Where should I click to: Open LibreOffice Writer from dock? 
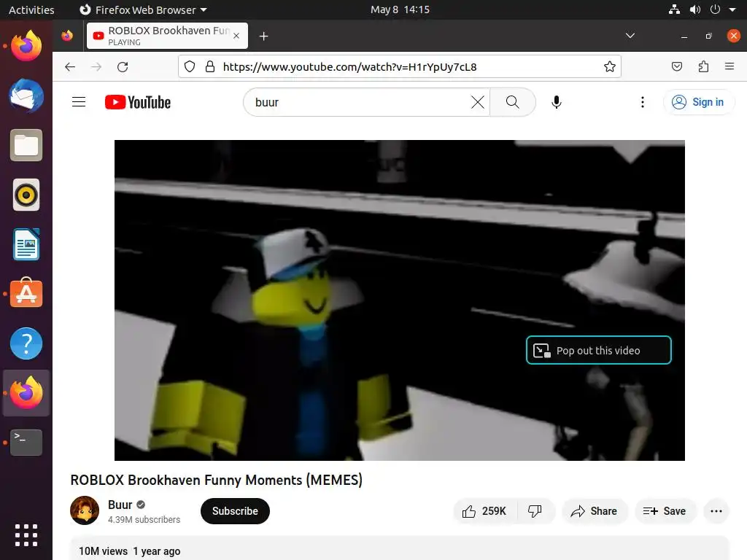(26, 244)
